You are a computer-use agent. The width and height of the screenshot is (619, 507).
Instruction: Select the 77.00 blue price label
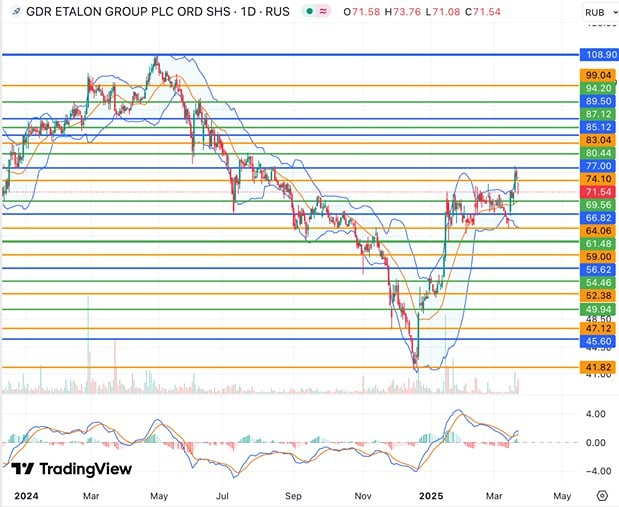598,166
